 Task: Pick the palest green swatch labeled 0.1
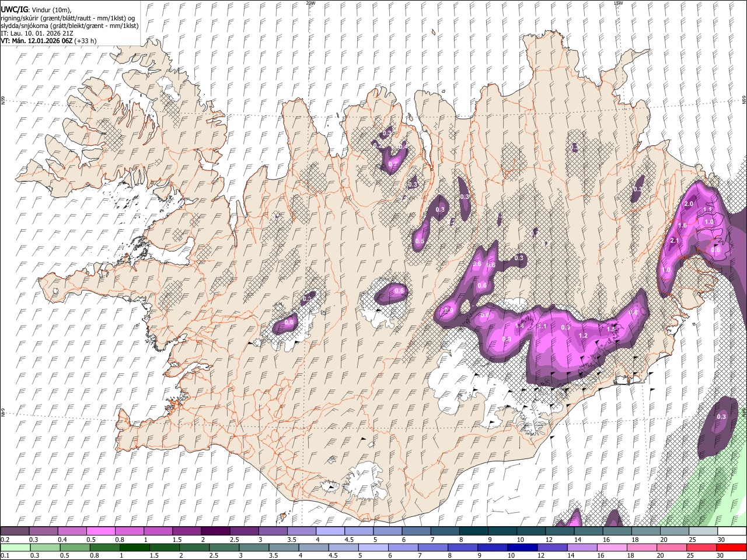tap(15, 547)
